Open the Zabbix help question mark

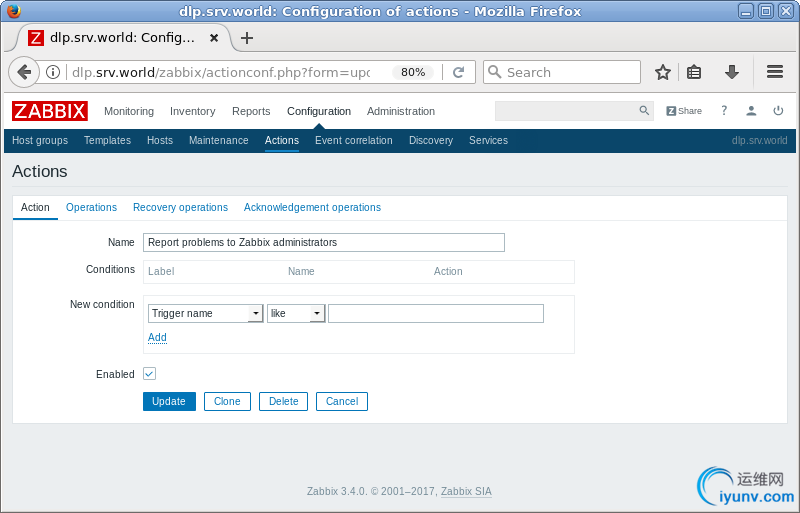coord(723,110)
